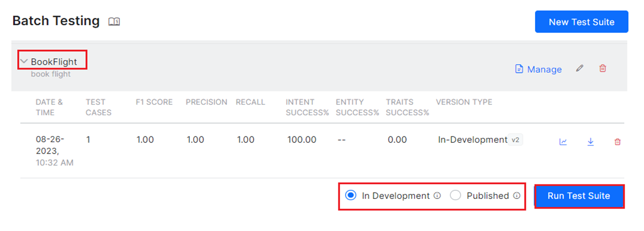Click the info icon beside Published
Screen dimensions: 644x231
coord(516,195)
